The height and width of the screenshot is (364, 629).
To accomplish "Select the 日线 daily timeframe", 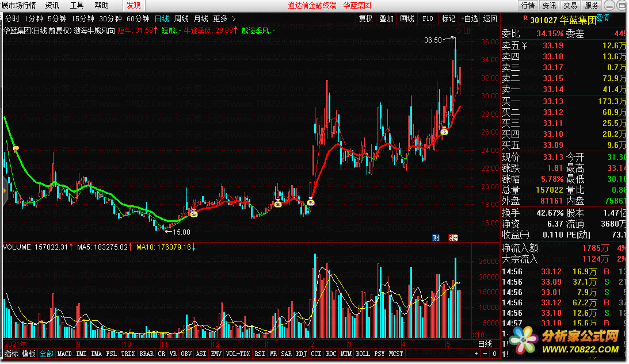I will (162, 18).
